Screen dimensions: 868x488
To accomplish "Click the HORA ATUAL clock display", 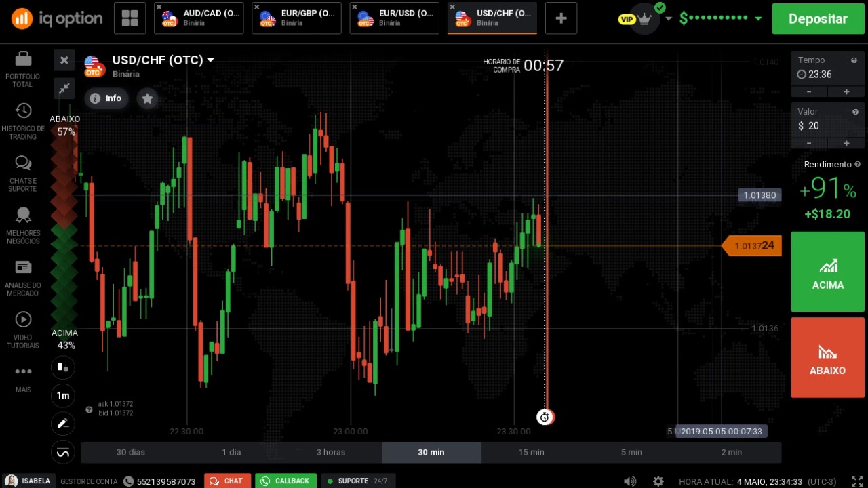I will tap(758, 481).
